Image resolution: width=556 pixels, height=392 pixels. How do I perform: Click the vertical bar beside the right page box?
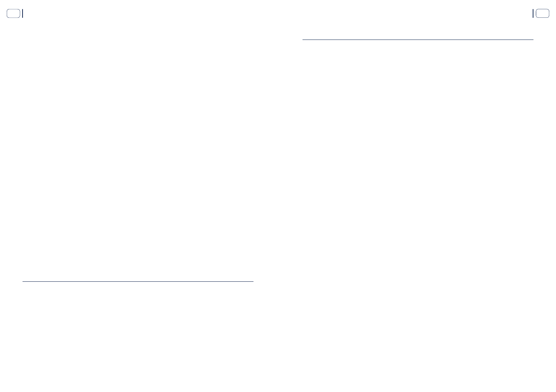tap(533, 13)
